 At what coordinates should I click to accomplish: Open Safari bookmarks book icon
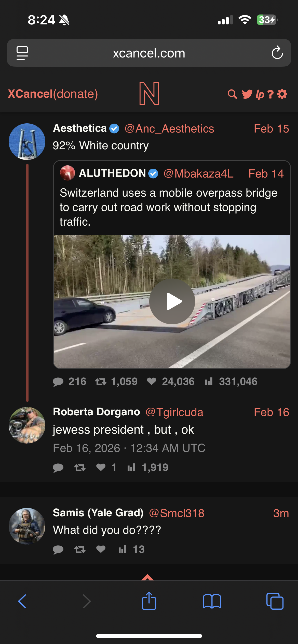(x=212, y=601)
